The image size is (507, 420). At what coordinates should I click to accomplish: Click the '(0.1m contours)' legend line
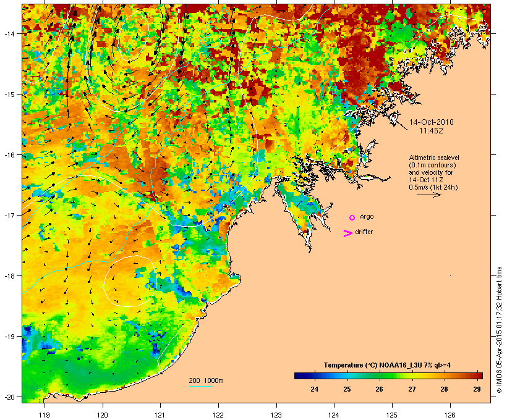click(x=432, y=165)
